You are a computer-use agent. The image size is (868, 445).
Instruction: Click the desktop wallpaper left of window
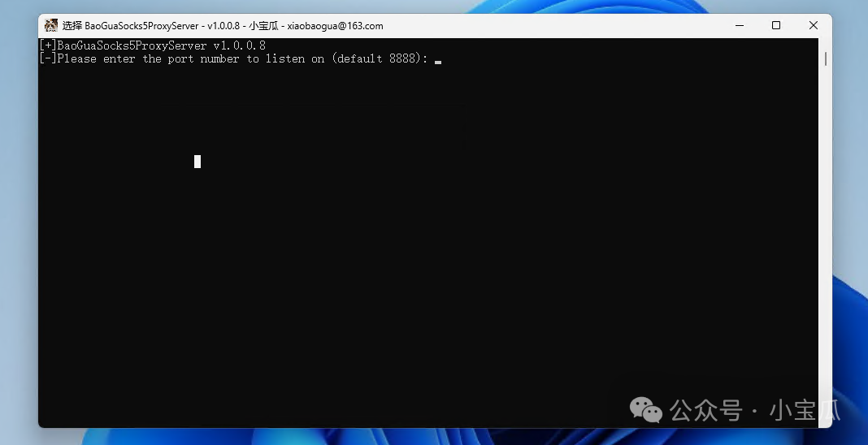[18, 244]
